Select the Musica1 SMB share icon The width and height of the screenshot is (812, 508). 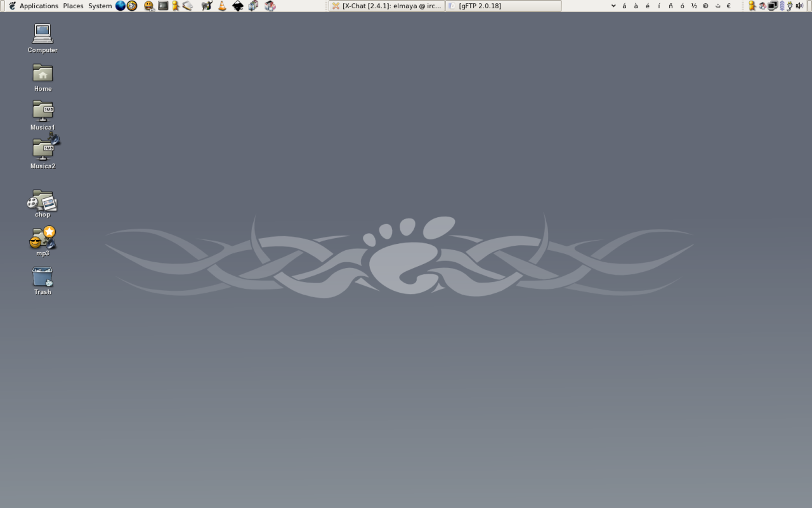tap(43, 116)
